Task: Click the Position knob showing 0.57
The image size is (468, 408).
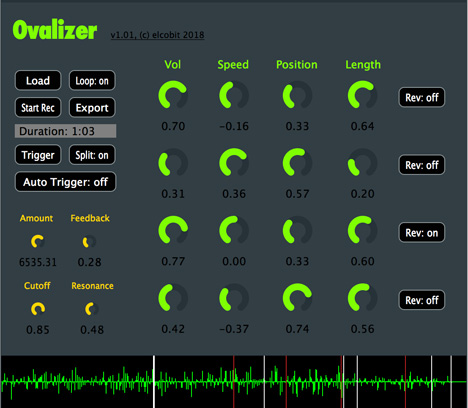Action: 297,163
